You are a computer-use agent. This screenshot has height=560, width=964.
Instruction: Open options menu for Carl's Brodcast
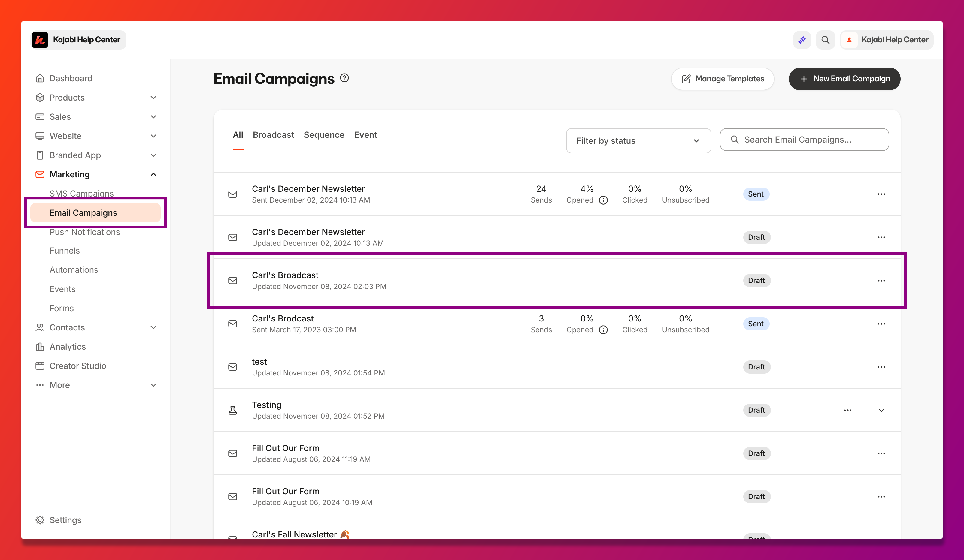(x=881, y=324)
